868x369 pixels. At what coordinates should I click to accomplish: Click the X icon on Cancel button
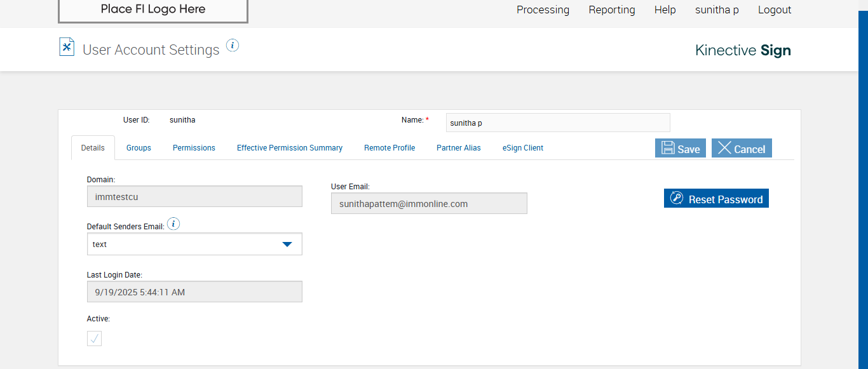point(724,148)
